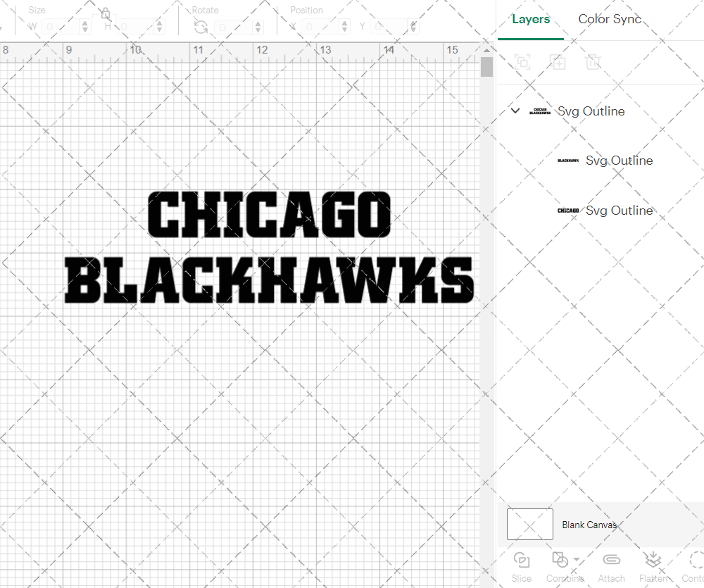Adjust X position with stepper arrows
The height and width of the screenshot is (588, 704).
(344, 27)
